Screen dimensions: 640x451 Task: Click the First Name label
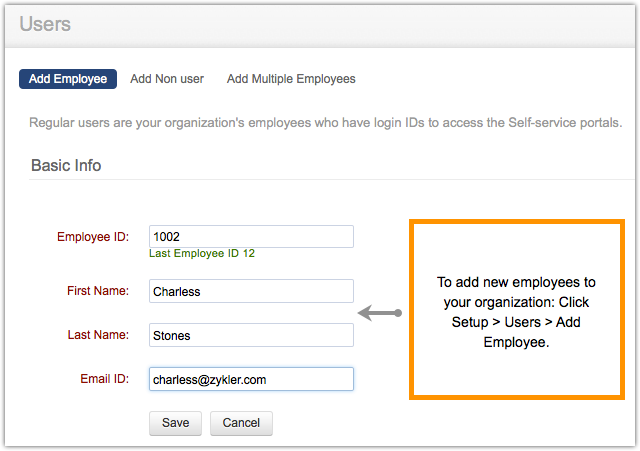(x=97, y=291)
